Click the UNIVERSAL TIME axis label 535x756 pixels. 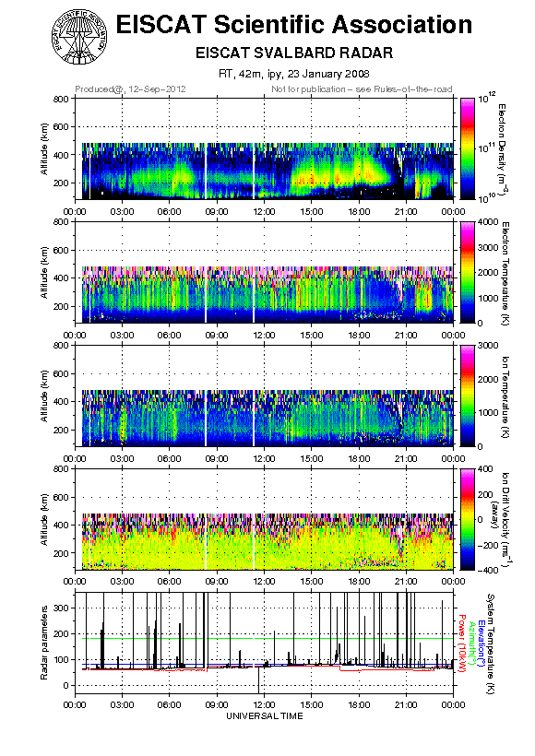265,716
